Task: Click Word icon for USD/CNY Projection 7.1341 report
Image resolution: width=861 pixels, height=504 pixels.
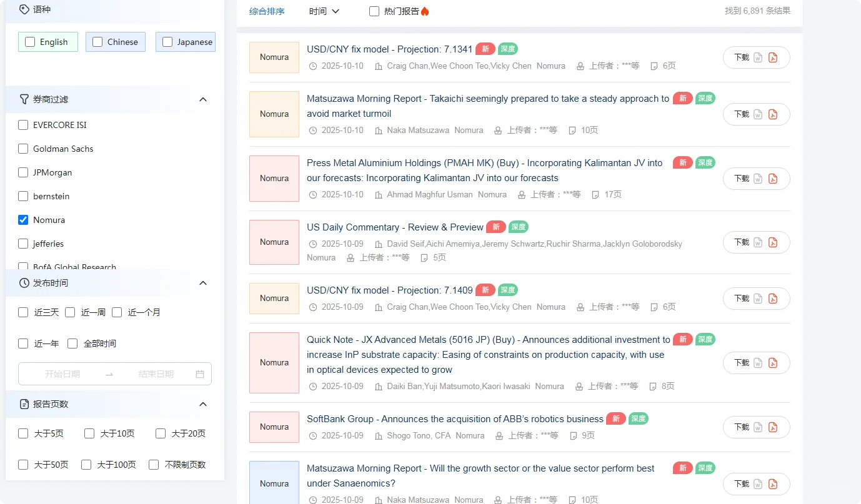Action: pyautogui.click(x=758, y=57)
